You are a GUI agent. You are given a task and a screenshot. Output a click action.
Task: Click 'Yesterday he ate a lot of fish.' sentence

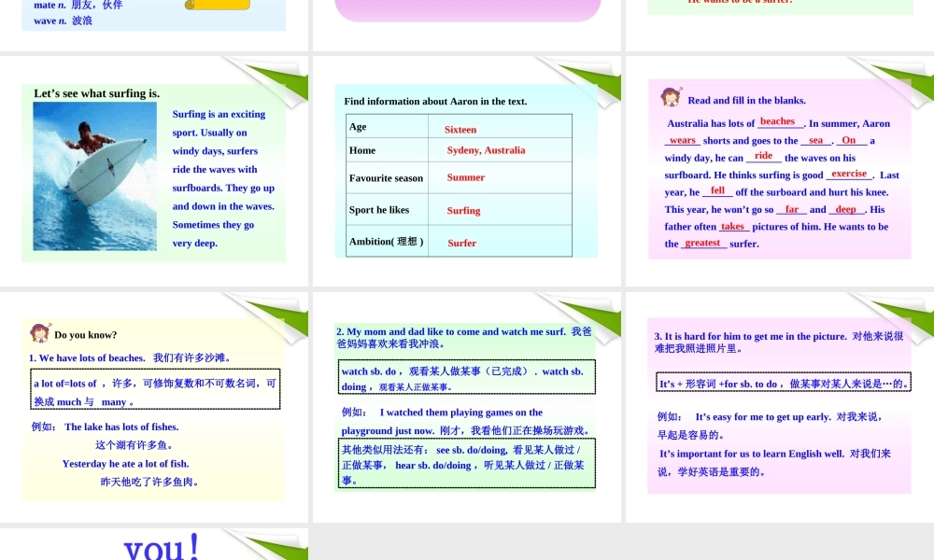coord(126,464)
